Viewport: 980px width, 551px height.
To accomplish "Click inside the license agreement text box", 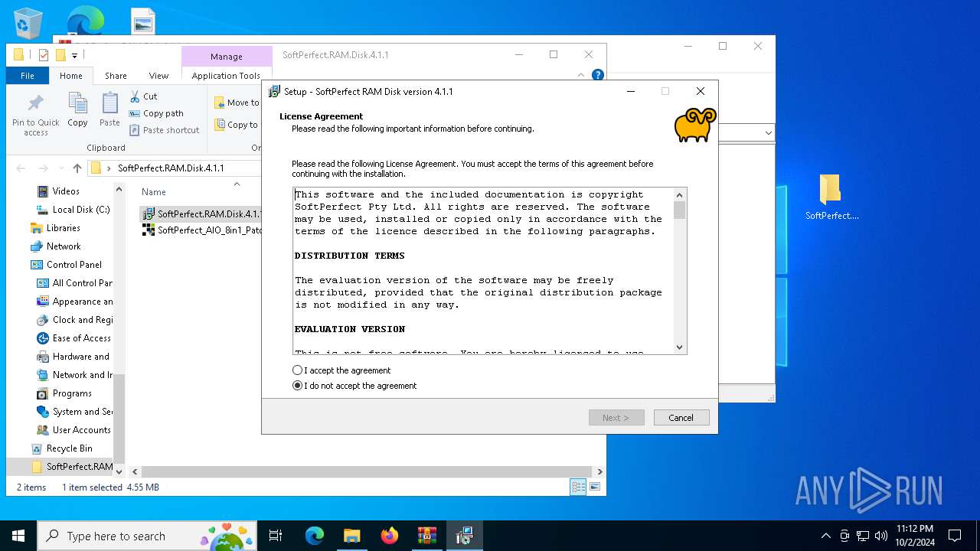I will (x=483, y=271).
